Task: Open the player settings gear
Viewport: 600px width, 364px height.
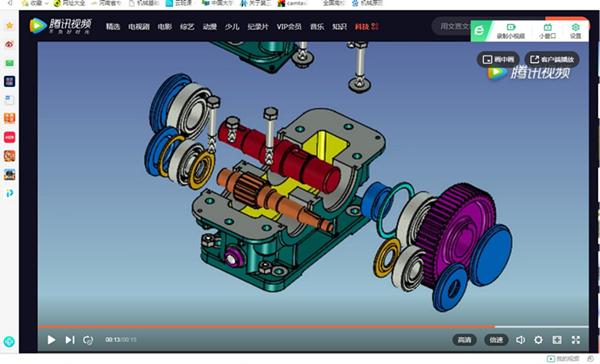Action: (x=538, y=340)
